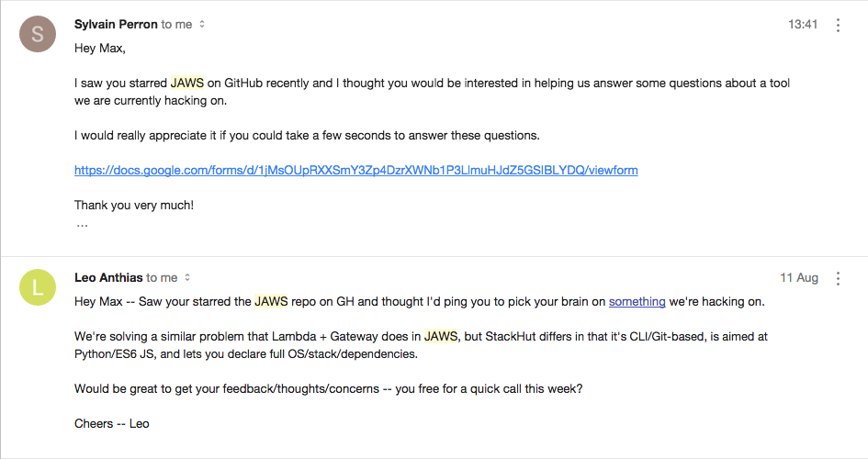Click Leo Anthias's green avatar icon
The image size is (868, 459).
tap(38, 286)
